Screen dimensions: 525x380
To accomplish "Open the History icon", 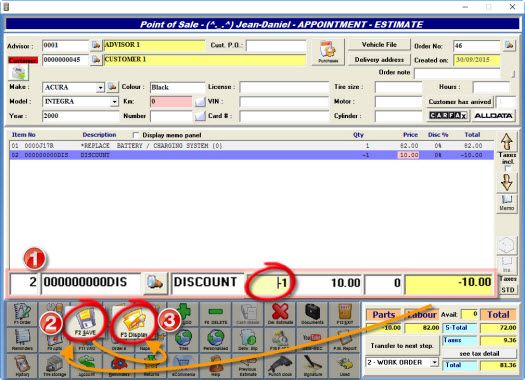I will point(22,366).
